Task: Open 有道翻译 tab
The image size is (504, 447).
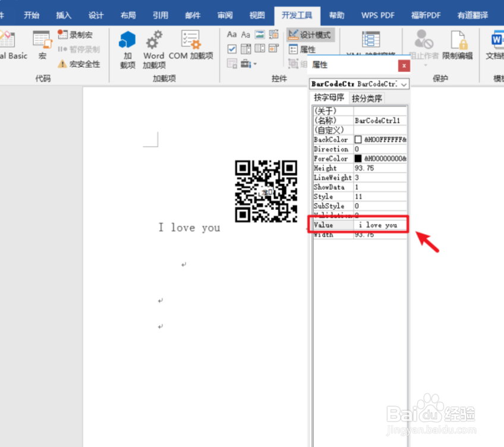Action: 473,15
